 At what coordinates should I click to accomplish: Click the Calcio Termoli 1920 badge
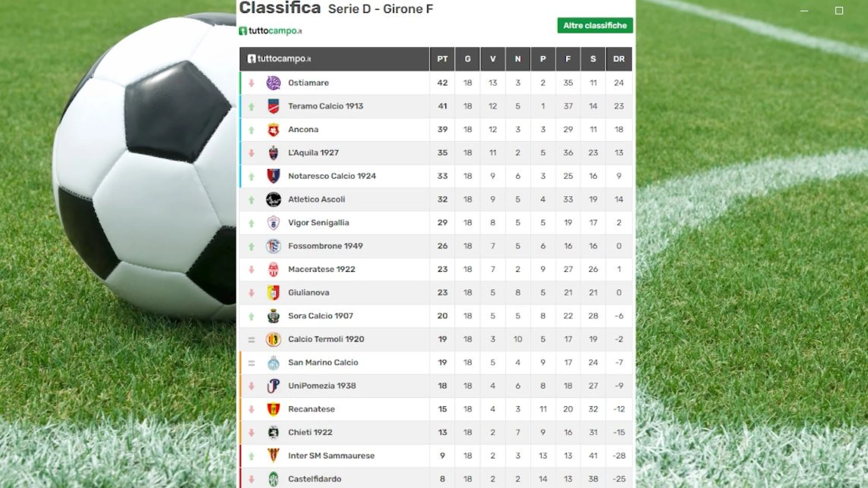(x=273, y=339)
